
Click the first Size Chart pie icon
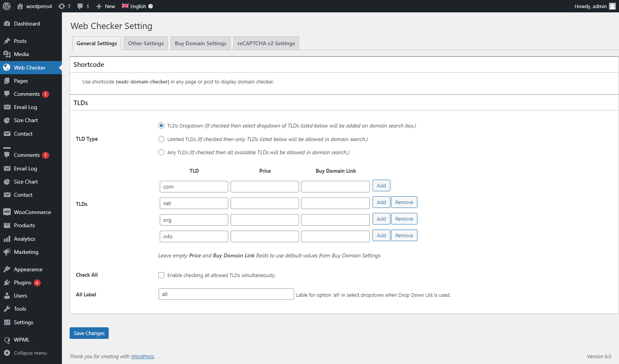tap(7, 120)
